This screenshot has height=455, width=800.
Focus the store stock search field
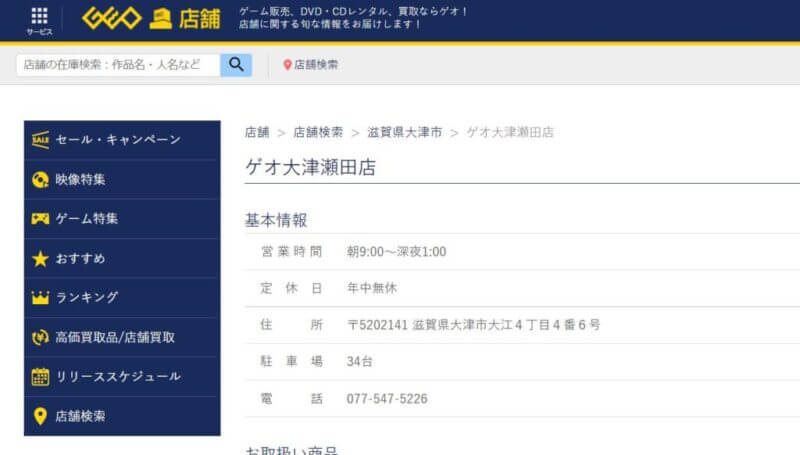click(118, 65)
